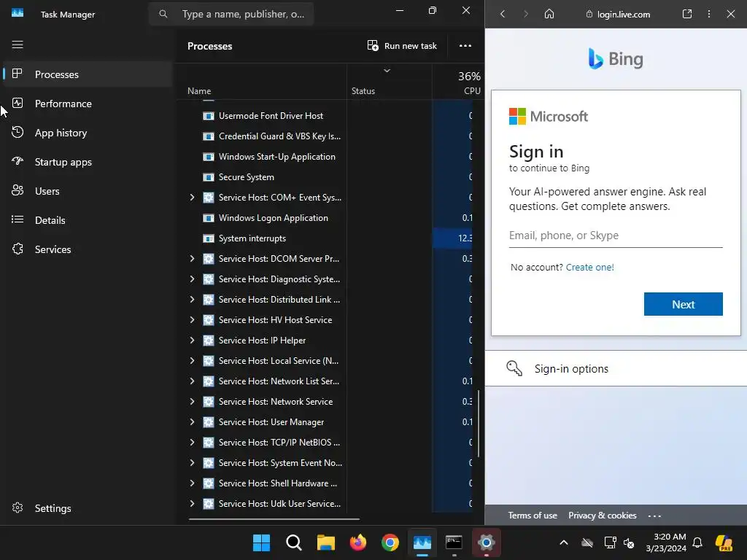Open the Processes more options ellipsis menu
Image resolution: width=747 pixels, height=560 pixels.
pos(465,46)
